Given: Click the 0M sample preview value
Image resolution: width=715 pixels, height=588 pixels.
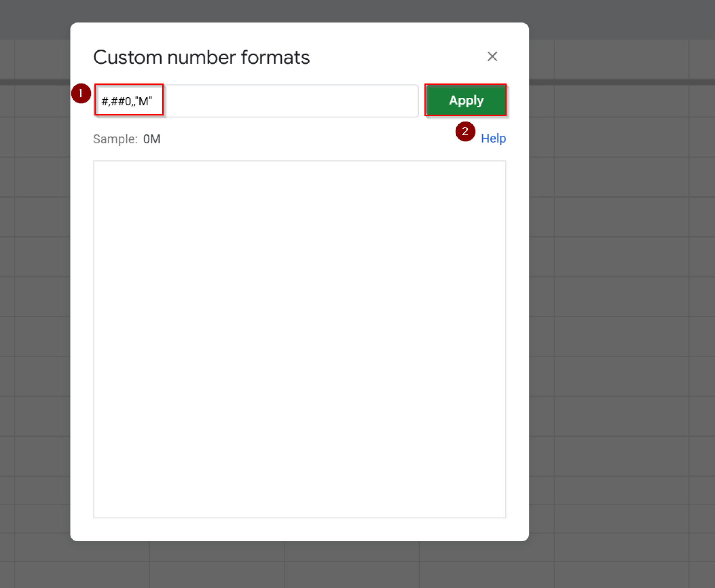Looking at the screenshot, I should pos(152,139).
